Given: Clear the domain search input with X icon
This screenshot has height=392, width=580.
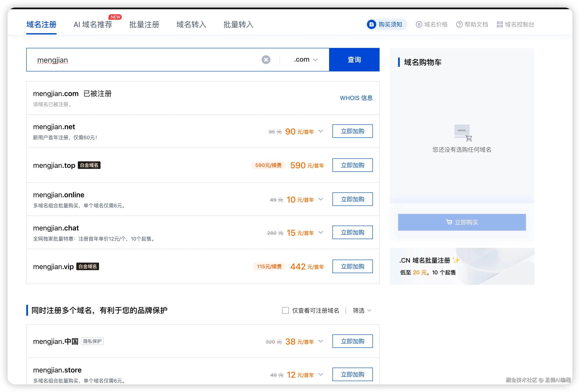Looking at the screenshot, I should tap(266, 60).
